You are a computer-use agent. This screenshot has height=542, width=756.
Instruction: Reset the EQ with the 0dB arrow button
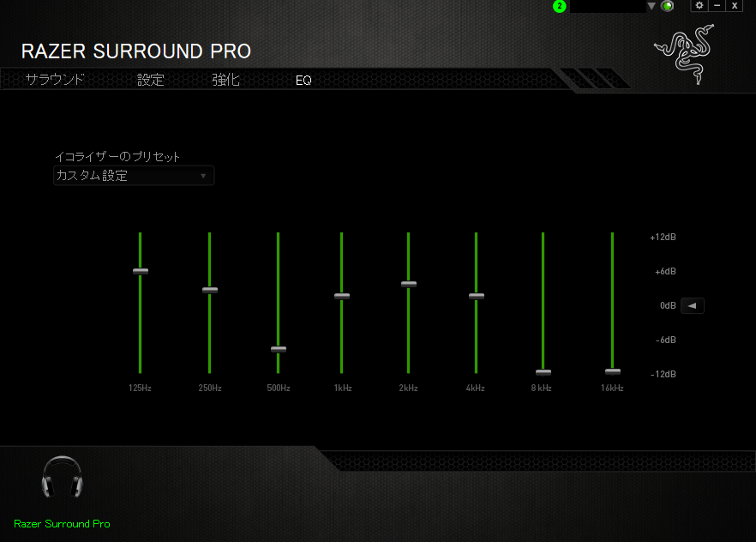(x=693, y=305)
